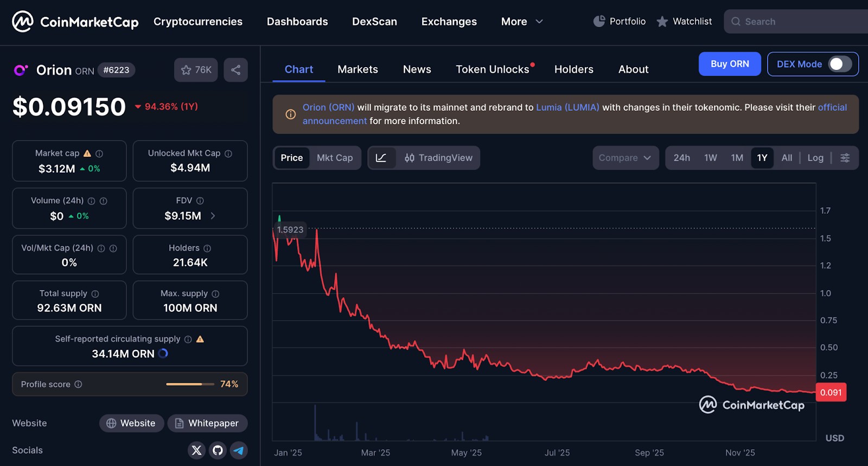Screen dimensions: 868x466
Task: Click the Holders info icon
Action: (207, 248)
